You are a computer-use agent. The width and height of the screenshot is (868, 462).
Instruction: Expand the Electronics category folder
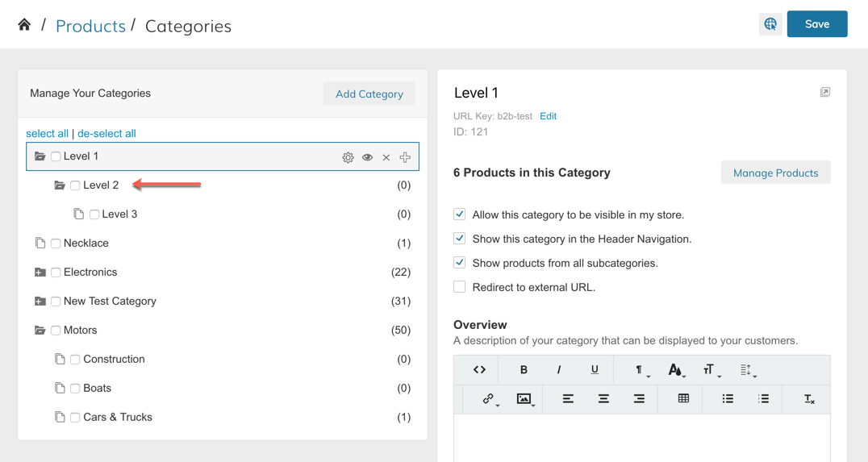(x=40, y=273)
